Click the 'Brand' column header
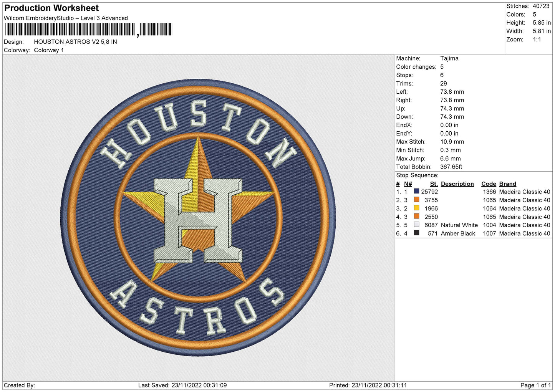 pos(507,184)
